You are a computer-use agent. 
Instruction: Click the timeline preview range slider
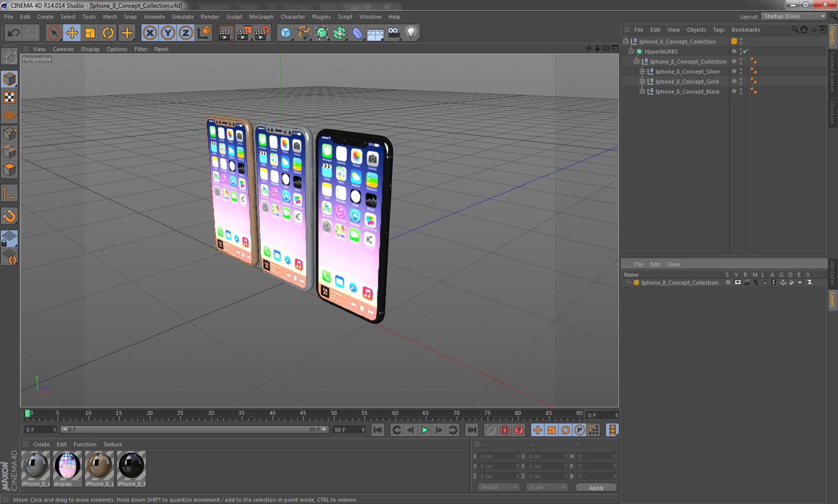(x=195, y=429)
